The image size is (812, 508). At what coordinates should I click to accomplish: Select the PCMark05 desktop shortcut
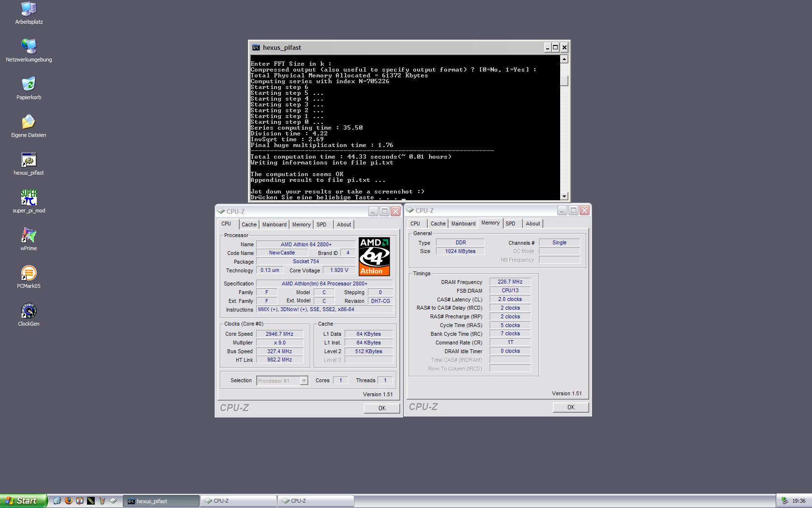point(29,277)
